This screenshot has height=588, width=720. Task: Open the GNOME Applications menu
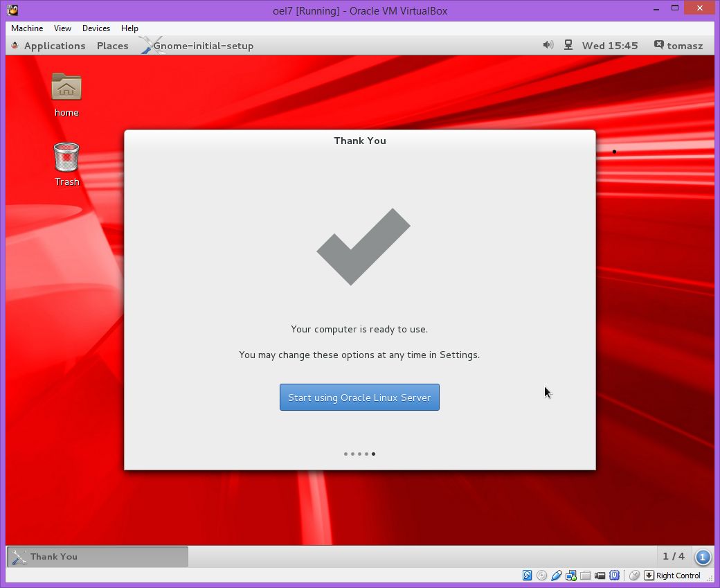pyautogui.click(x=55, y=46)
